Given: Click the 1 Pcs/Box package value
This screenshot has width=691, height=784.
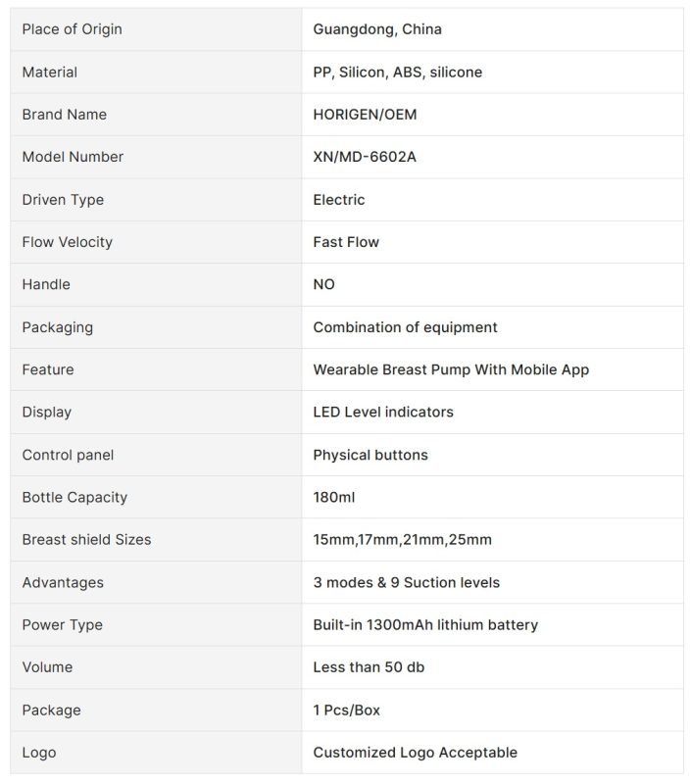Looking at the screenshot, I should tap(346, 710).
